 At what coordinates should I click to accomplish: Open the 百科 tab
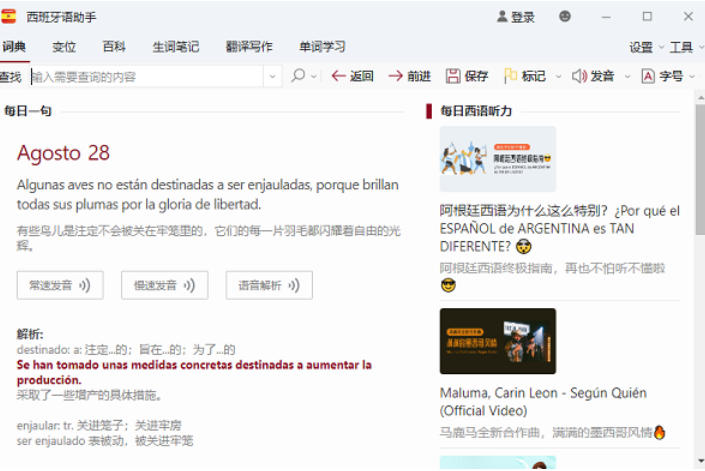tap(114, 46)
